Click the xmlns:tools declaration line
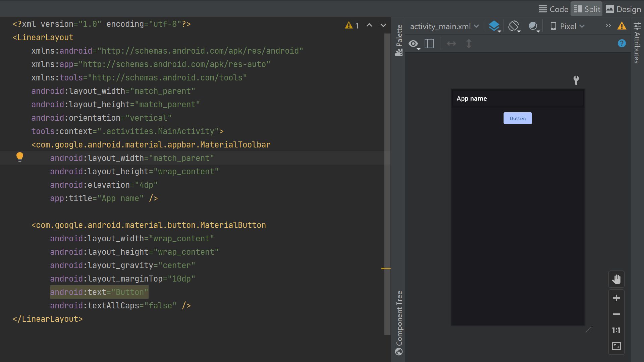Viewport: 644px width, 362px height. [139, 77]
